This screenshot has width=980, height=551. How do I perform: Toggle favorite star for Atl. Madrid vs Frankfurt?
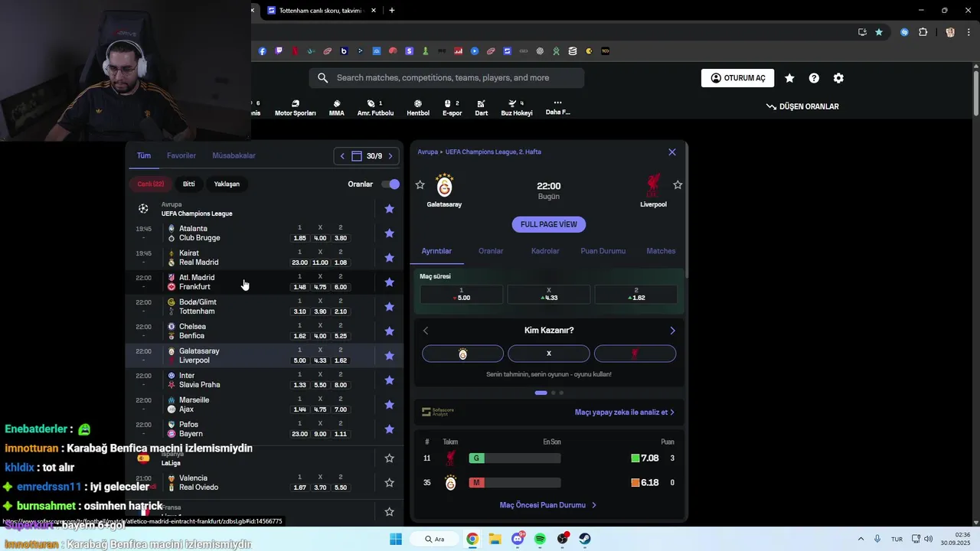click(x=389, y=282)
